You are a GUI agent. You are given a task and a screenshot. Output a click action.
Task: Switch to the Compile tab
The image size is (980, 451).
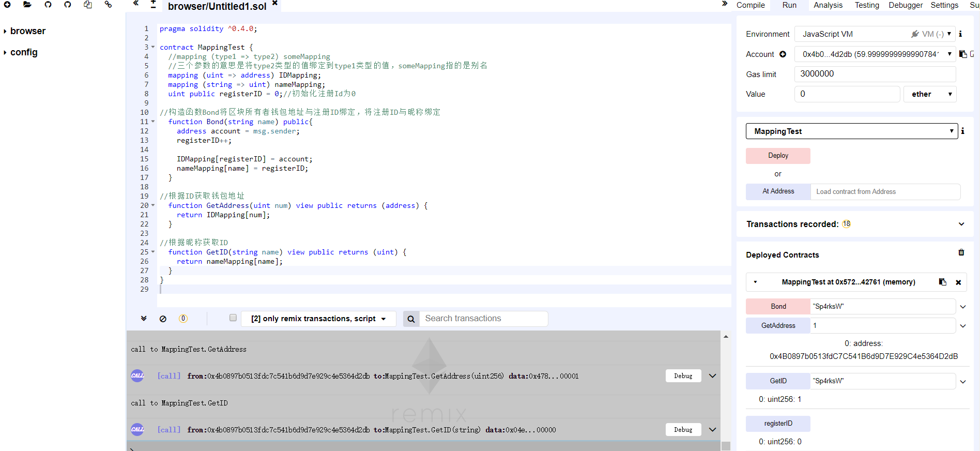tap(751, 5)
